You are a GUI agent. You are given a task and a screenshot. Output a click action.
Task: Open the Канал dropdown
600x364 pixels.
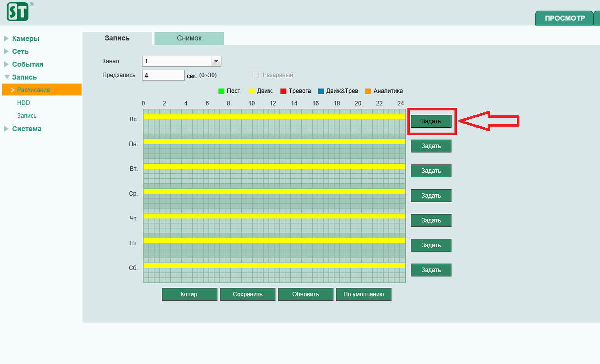(181, 61)
